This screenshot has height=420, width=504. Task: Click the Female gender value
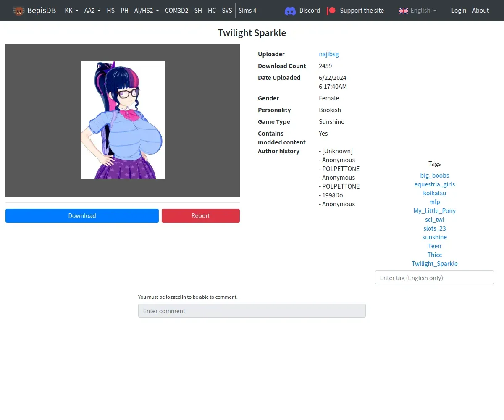tap(329, 98)
